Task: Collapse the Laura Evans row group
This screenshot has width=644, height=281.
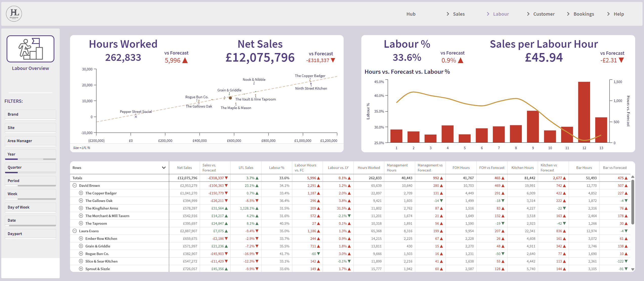Action: pyautogui.click(x=75, y=231)
